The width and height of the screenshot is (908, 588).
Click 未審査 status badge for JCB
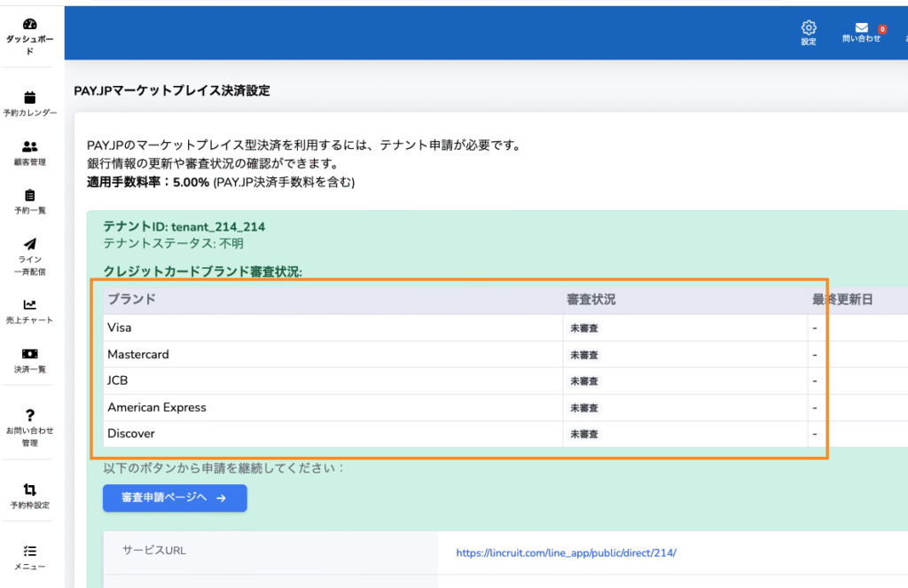[x=583, y=381]
